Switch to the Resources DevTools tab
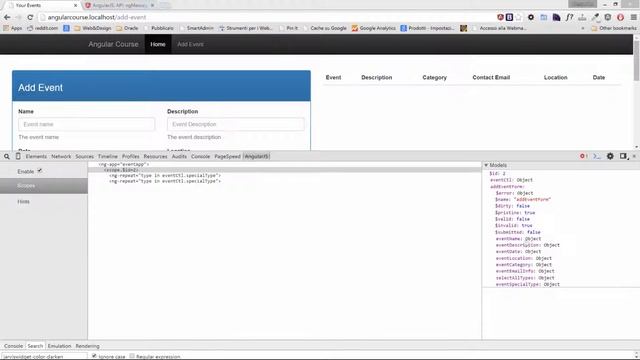 tap(155, 156)
